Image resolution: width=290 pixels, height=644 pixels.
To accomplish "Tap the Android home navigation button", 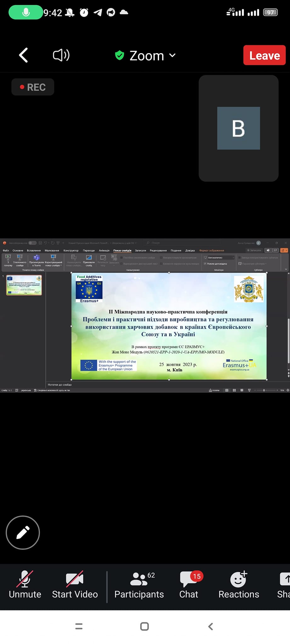I will (145, 626).
